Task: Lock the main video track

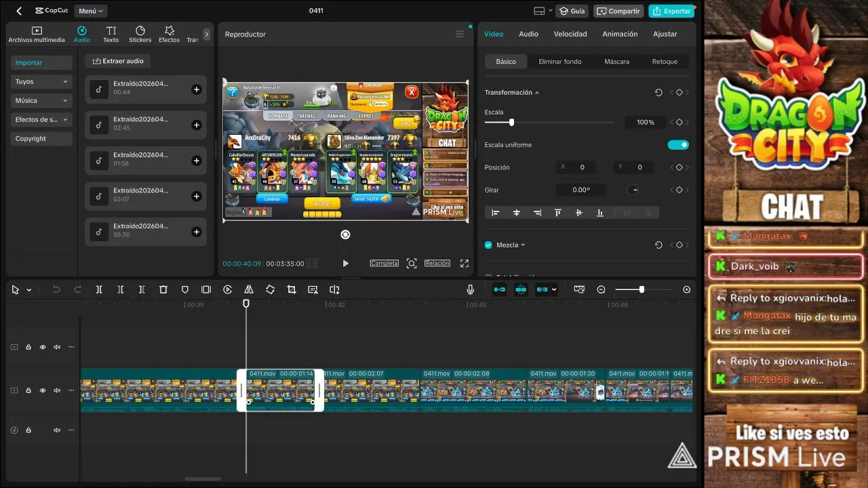Action: tap(28, 390)
